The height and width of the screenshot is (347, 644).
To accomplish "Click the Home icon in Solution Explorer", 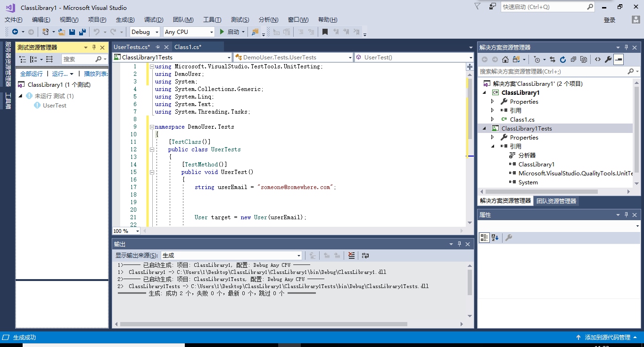I will (x=505, y=59).
